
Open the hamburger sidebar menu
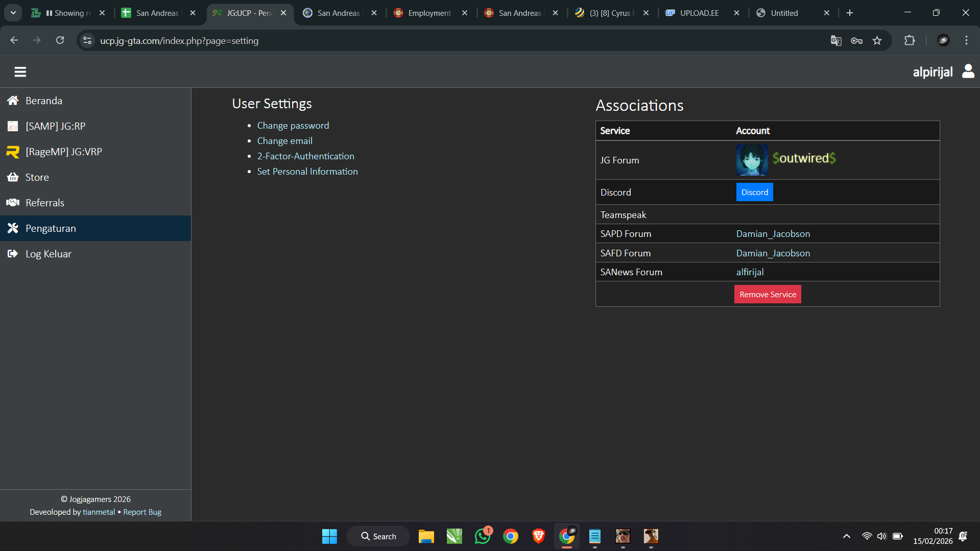click(x=20, y=72)
